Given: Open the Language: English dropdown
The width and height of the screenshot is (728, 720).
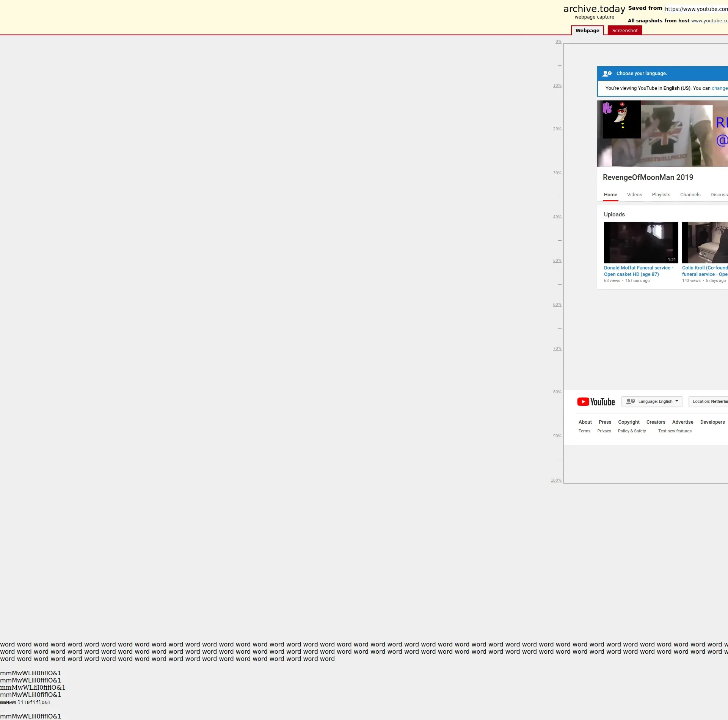Looking at the screenshot, I should tap(651, 402).
